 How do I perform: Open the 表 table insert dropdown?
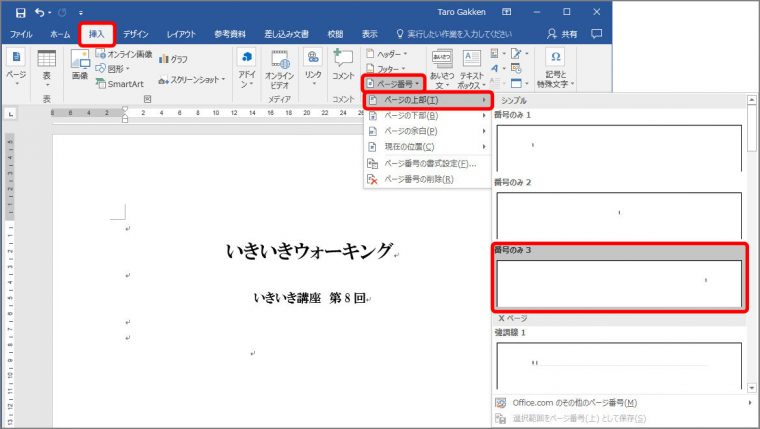point(47,68)
